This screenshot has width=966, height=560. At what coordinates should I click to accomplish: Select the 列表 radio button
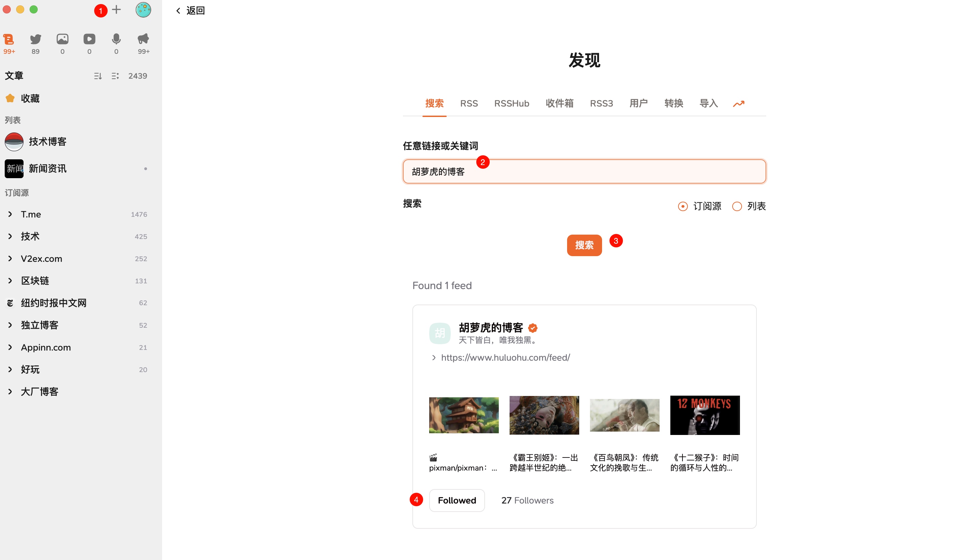click(x=737, y=206)
